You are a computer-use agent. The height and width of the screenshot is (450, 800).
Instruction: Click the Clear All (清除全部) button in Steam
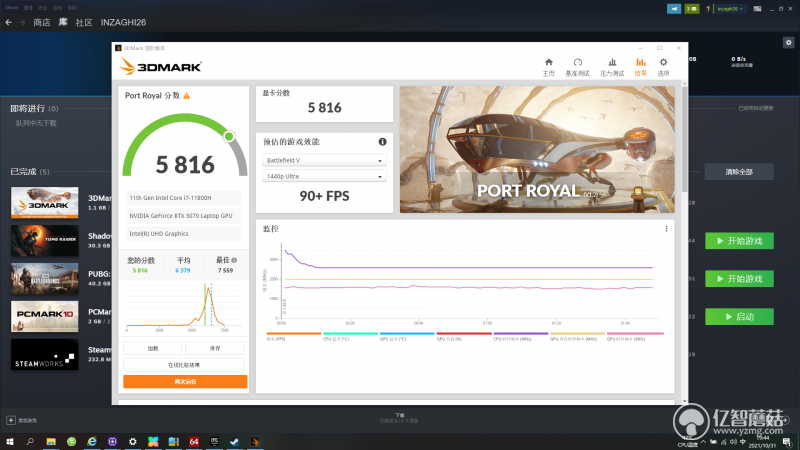pyautogui.click(x=739, y=172)
